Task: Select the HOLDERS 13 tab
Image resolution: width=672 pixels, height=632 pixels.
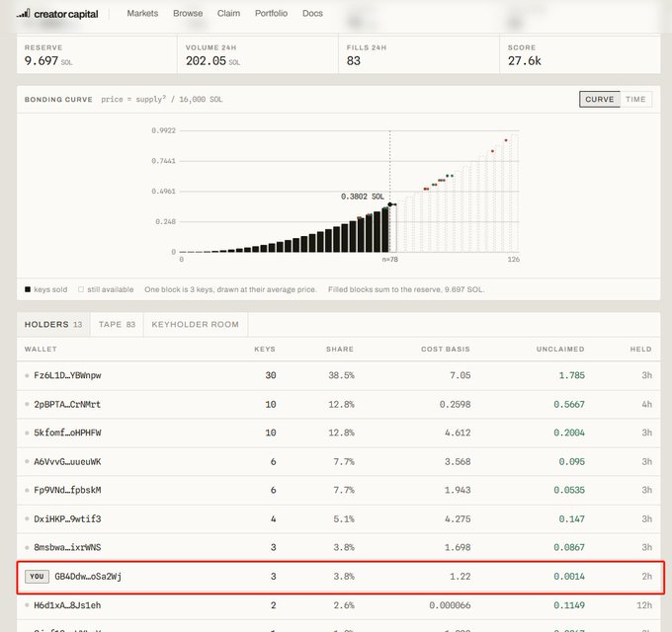Action: coord(53,325)
